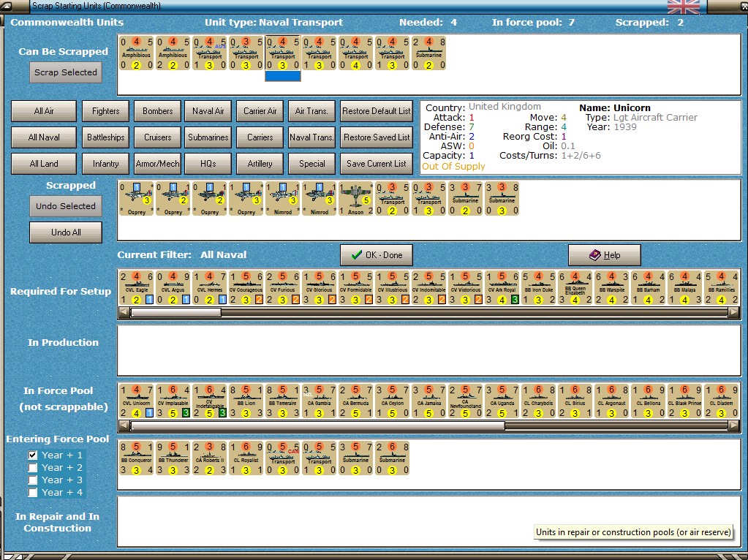Select the CVL Eagle carrier counter
The height and width of the screenshot is (560, 748).
(137, 288)
